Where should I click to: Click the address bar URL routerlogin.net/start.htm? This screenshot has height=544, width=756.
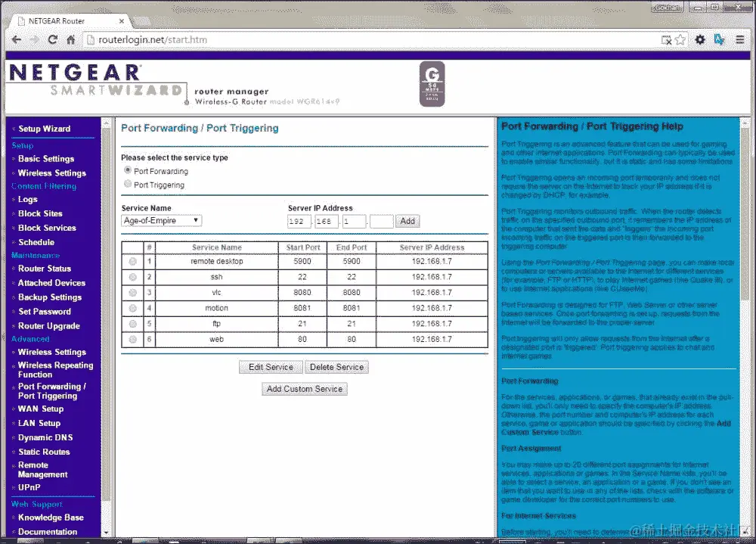coord(153,39)
